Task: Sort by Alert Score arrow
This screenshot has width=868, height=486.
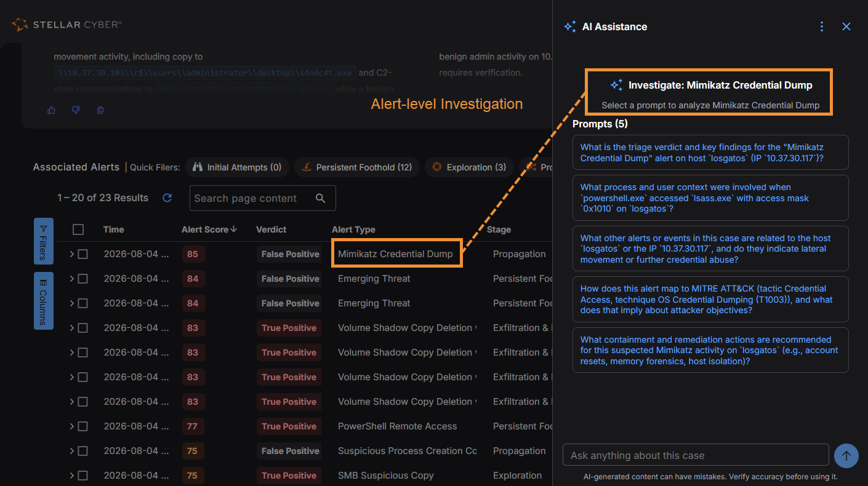Action: point(234,229)
